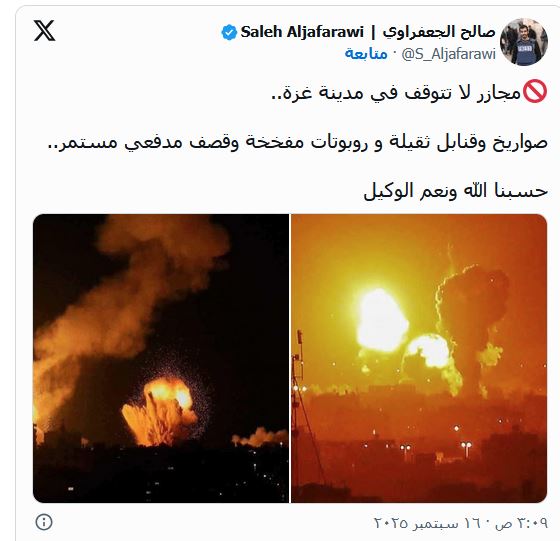Open the left dark-sky explosion photo

point(161,358)
